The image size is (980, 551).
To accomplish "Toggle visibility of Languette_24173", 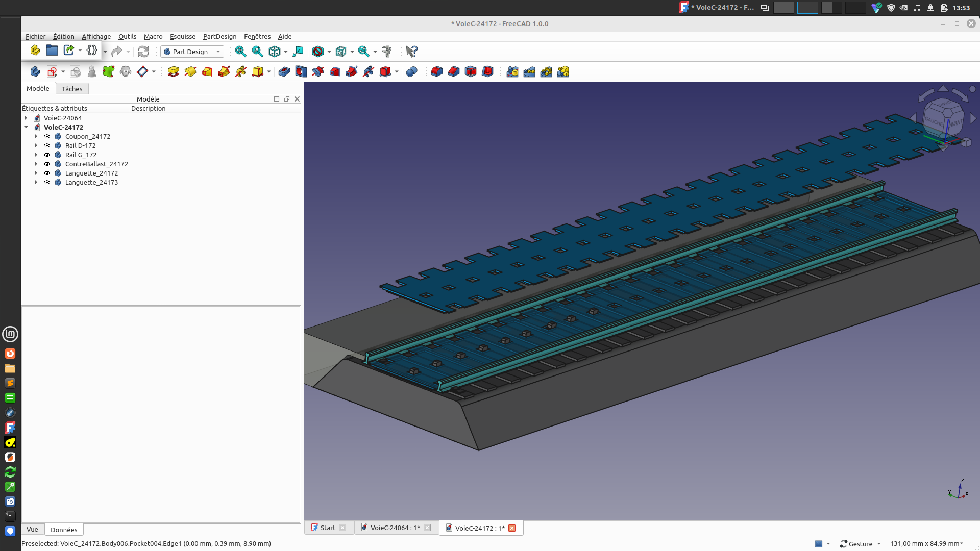I will pyautogui.click(x=47, y=183).
